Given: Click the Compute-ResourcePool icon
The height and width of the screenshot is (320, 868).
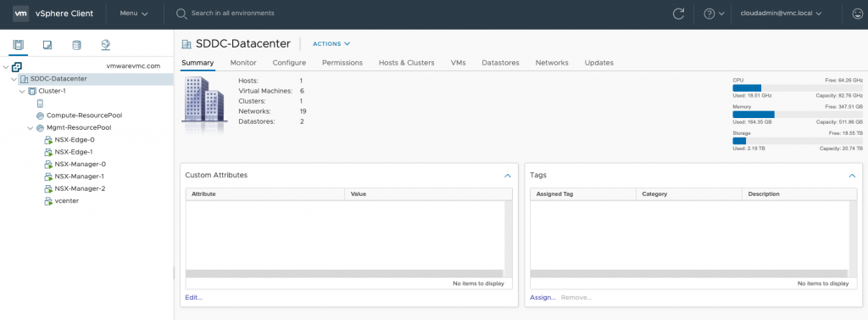Looking at the screenshot, I should click(40, 115).
